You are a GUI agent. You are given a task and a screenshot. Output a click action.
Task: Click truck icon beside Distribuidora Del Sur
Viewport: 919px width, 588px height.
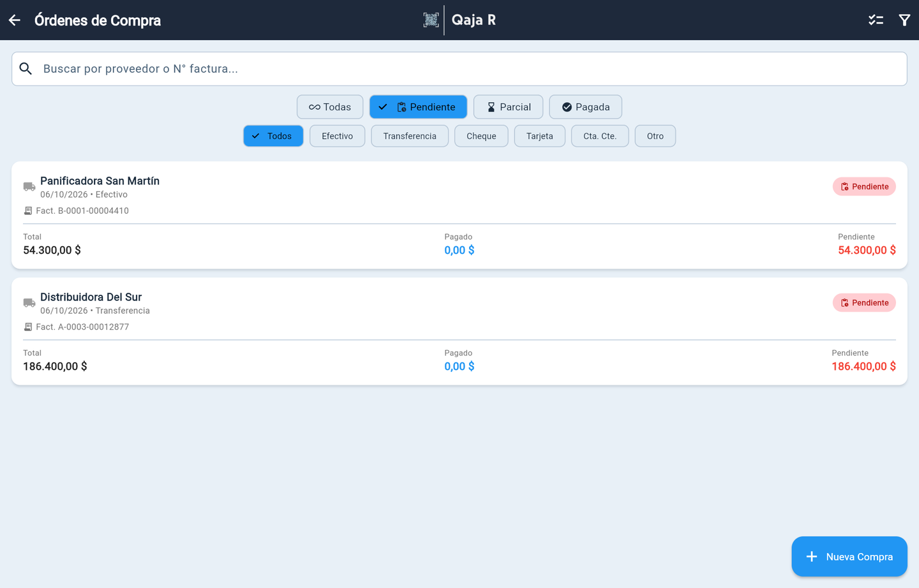(x=29, y=303)
